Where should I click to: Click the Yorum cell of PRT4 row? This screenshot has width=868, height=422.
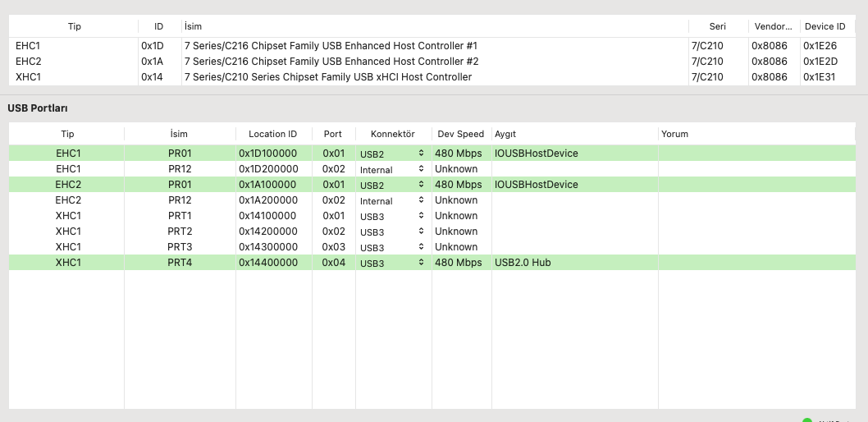[x=755, y=263]
